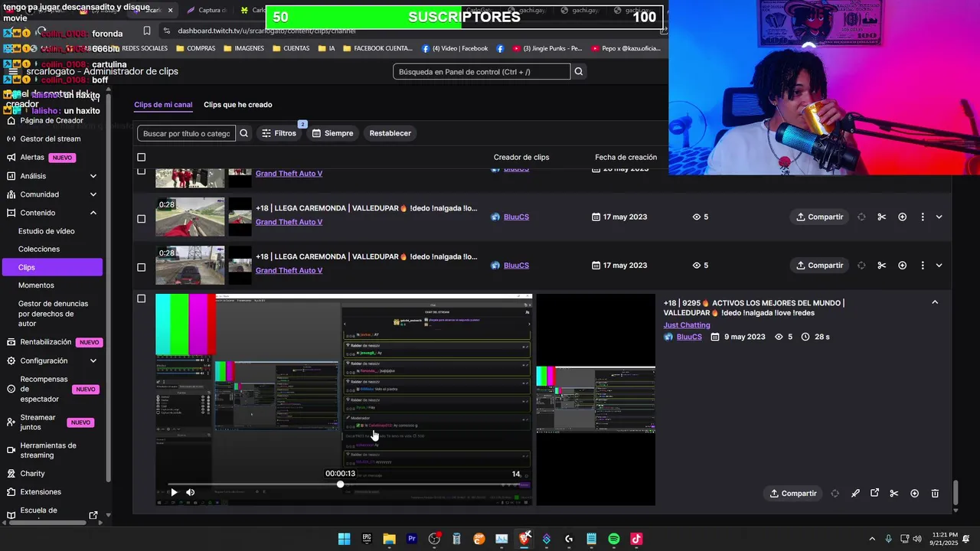Check the second 17 may 2023 clip checkbox

[x=141, y=267]
